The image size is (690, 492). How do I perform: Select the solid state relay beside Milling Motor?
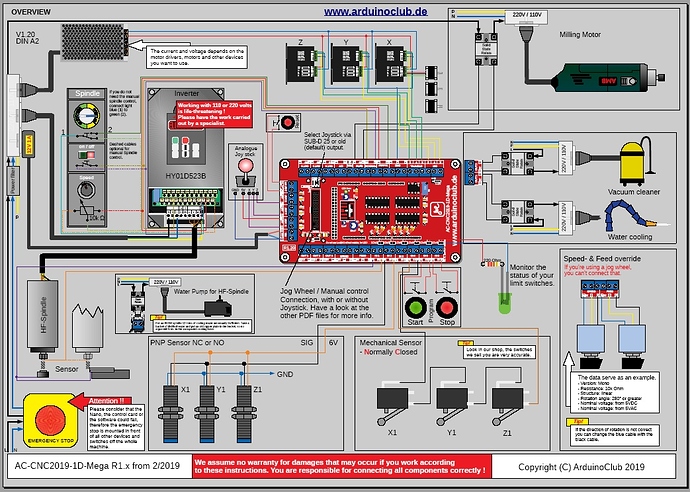click(485, 48)
